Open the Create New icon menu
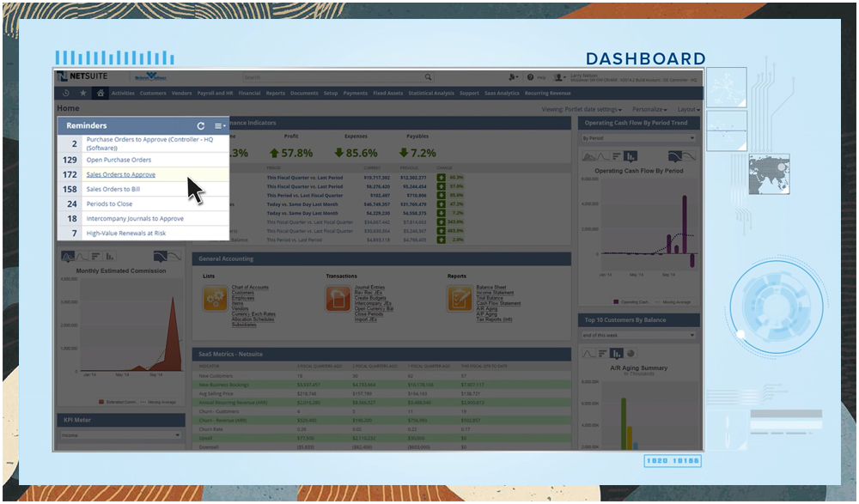 coord(513,77)
